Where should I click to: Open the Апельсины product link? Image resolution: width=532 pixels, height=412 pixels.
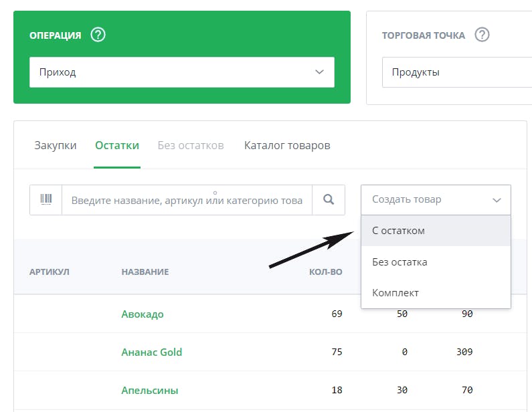point(150,391)
